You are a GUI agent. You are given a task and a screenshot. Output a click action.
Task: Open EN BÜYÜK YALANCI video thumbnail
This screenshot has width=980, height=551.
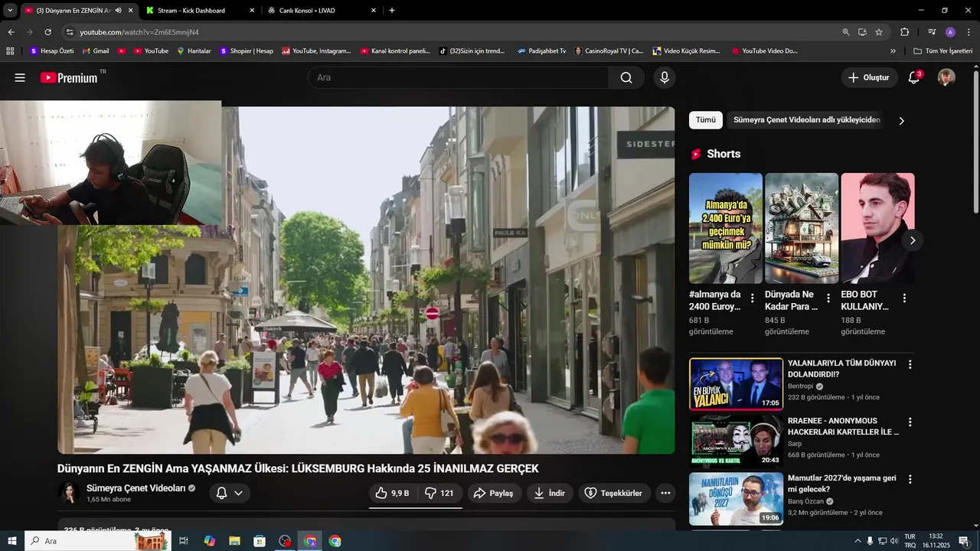coord(736,384)
